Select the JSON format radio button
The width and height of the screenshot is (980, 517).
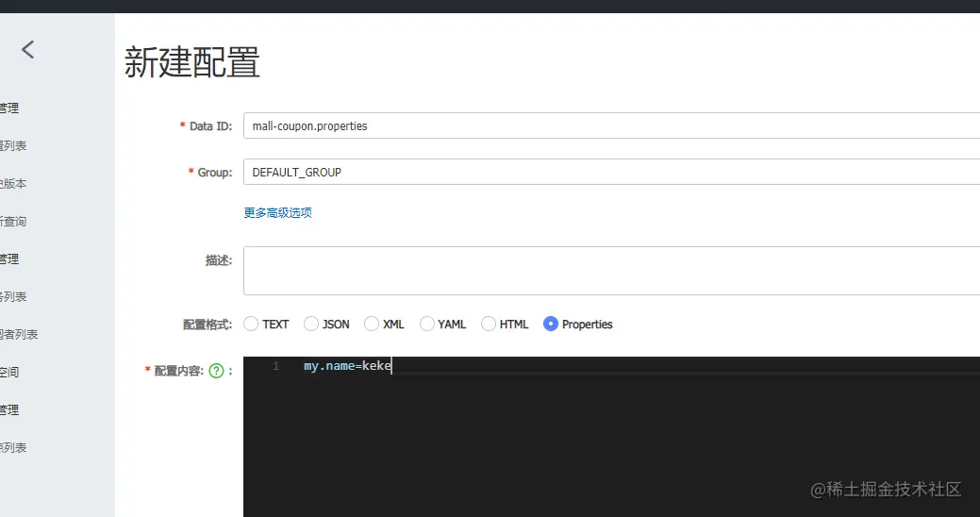(310, 324)
